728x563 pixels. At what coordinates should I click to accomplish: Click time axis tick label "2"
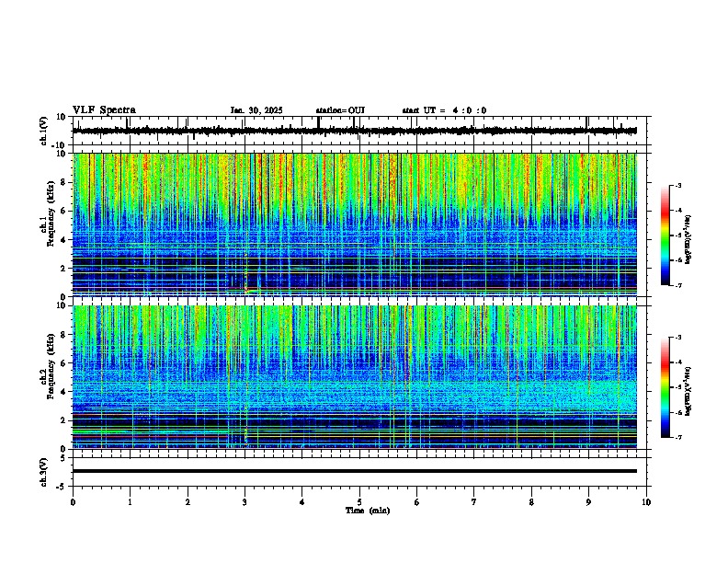[x=188, y=502]
